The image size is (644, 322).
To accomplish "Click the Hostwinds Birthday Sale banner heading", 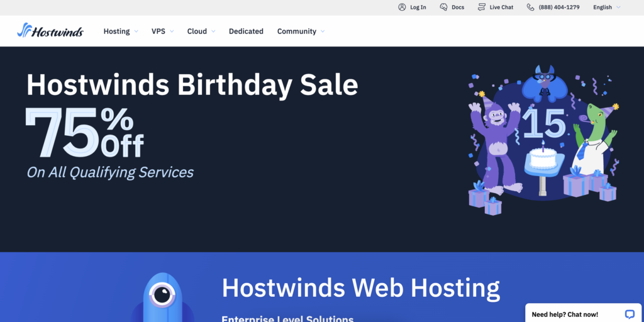I will (192, 84).
